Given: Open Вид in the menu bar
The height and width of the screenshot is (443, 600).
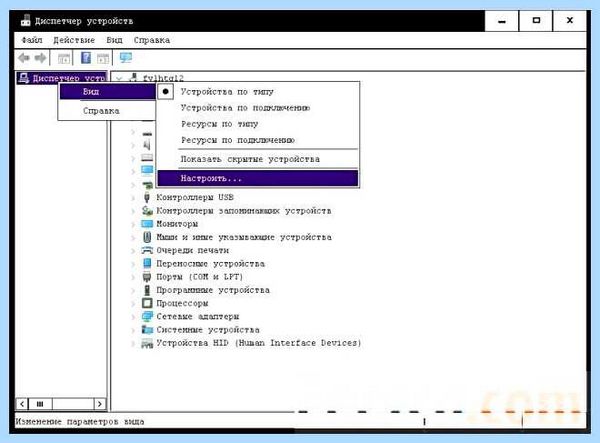Looking at the screenshot, I should coord(114,40).
